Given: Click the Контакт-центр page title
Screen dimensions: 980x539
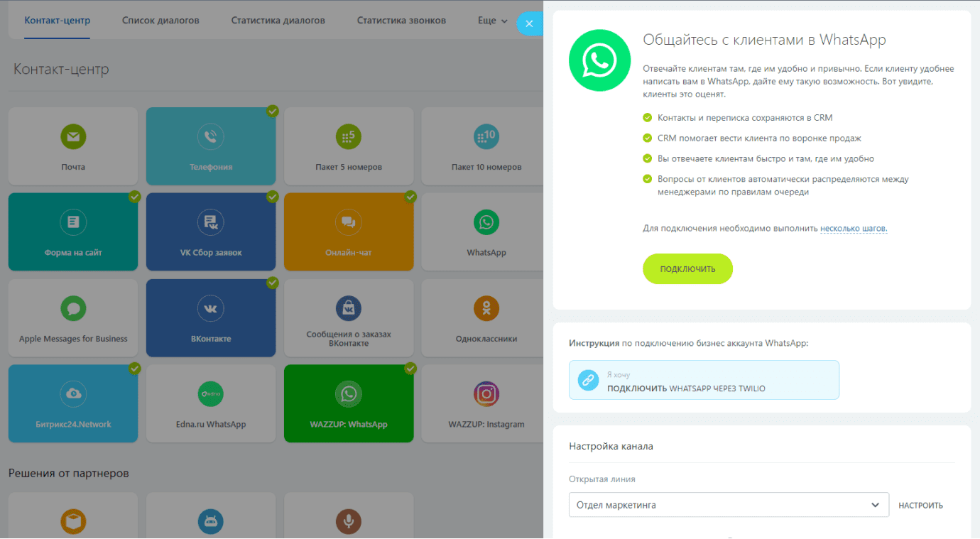Looking at the screenshot, I should [x=61, y=70].
